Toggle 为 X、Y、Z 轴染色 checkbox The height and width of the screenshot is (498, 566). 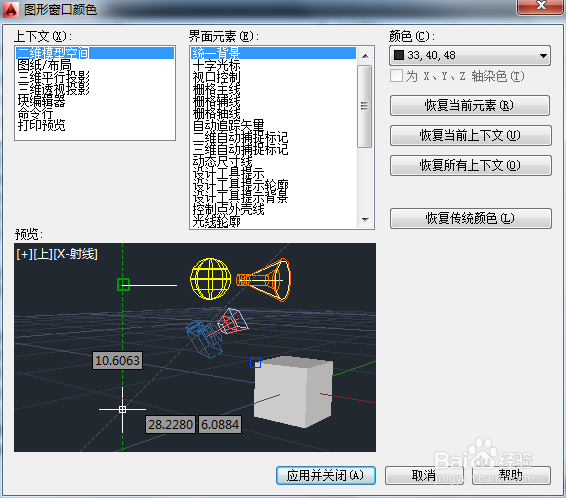[396, 76]
